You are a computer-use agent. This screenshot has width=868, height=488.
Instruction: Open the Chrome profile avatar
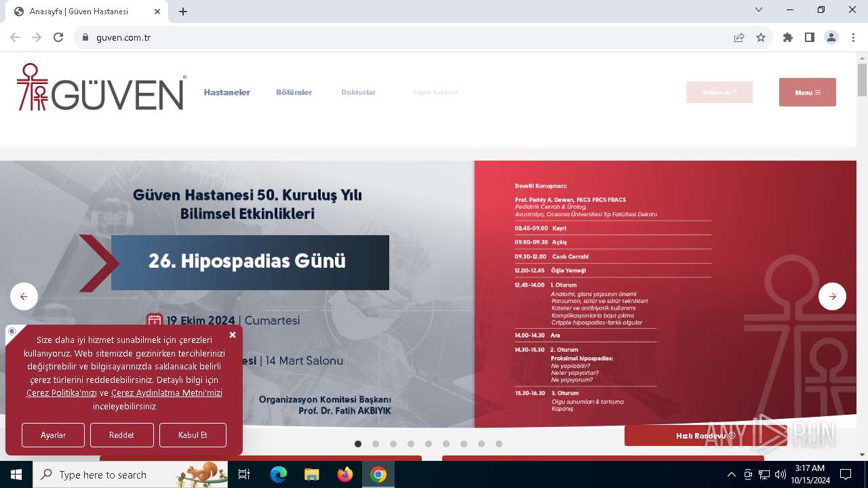pyautogui.click(x=831, y=37)
